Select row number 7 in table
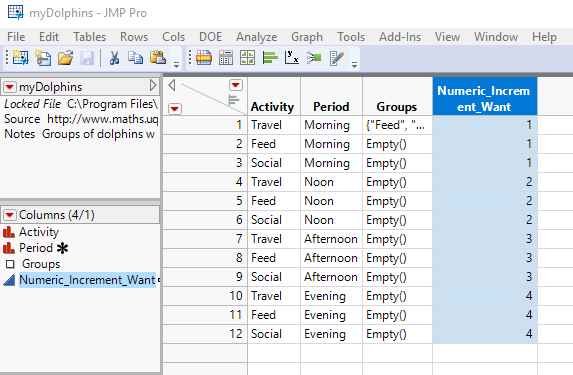This screenshot has width=573, height=375. point(205,239)
